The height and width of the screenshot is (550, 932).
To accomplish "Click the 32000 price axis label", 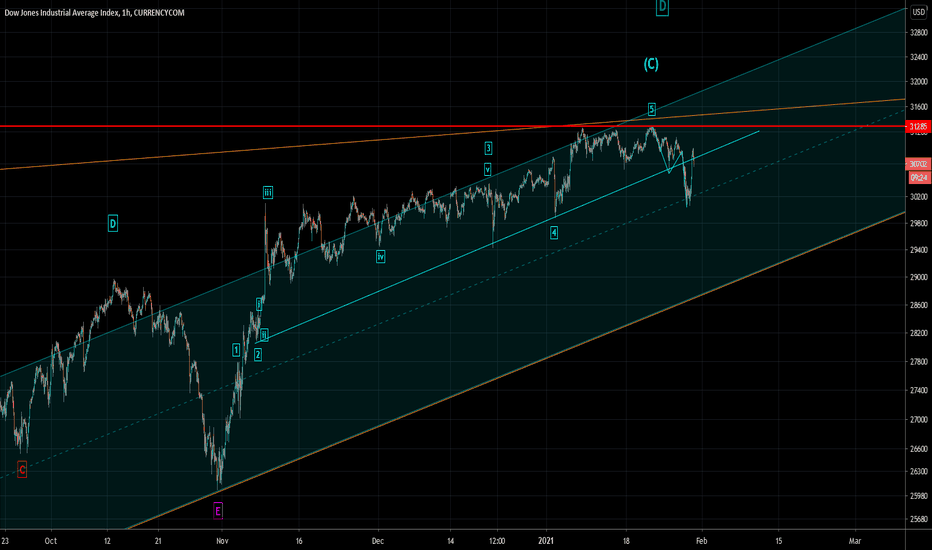I will pos(918,82).
